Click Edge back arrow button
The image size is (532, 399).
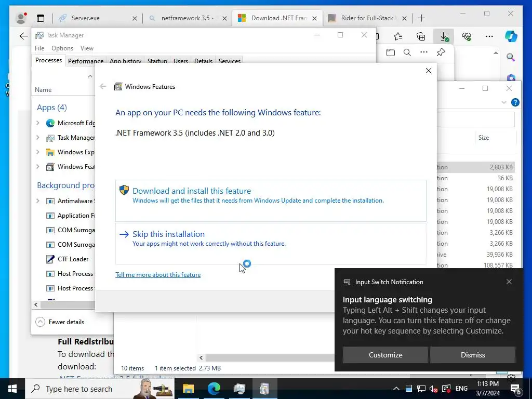(x=24, y=36)
